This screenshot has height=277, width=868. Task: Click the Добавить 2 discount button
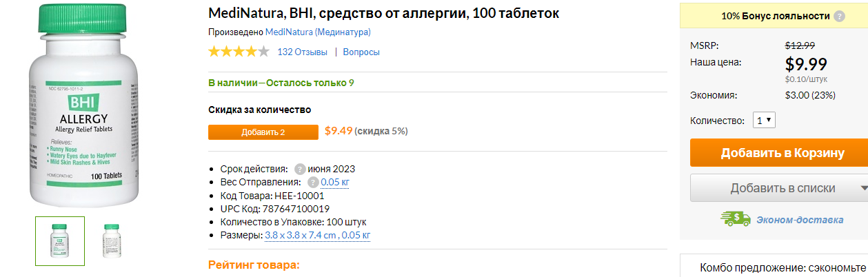(x=263, y=132)
